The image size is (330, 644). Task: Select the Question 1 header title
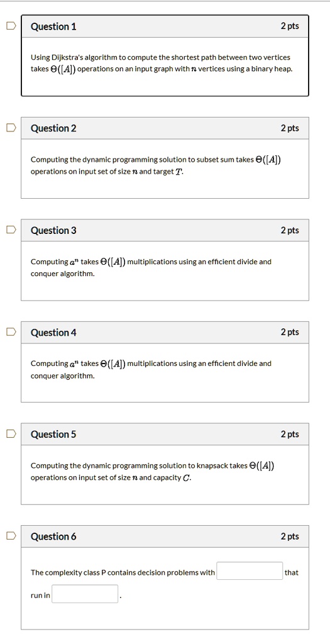[x=54, y=26]
